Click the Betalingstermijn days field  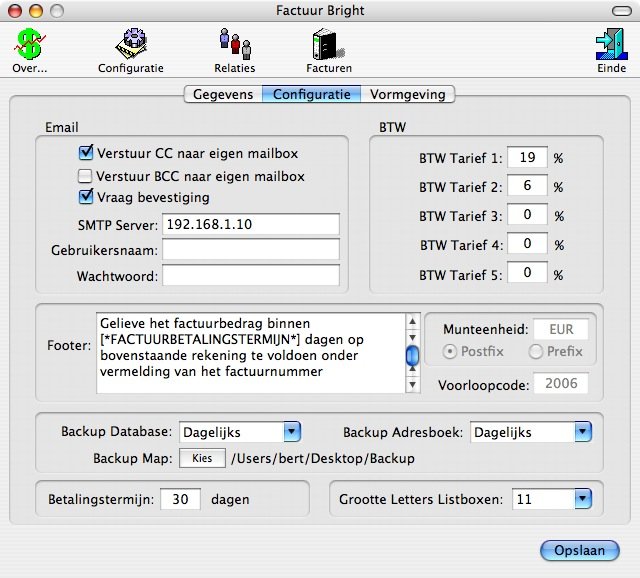180,499
